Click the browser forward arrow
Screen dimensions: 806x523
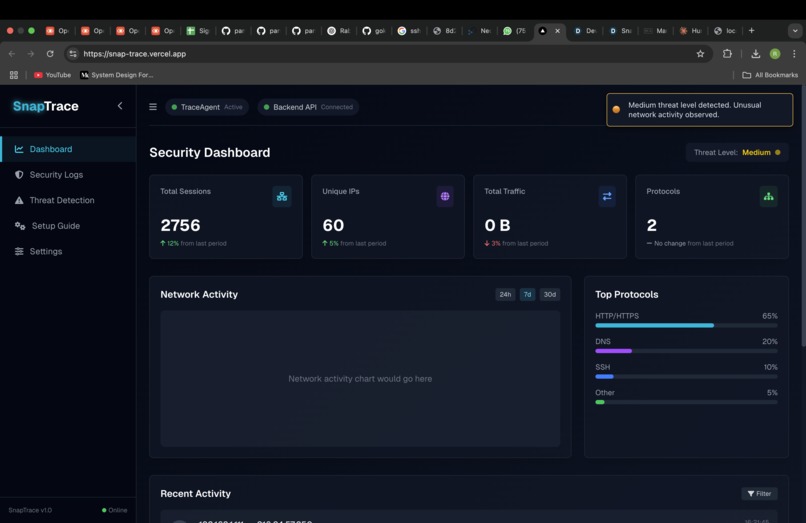tap(31, 53)
